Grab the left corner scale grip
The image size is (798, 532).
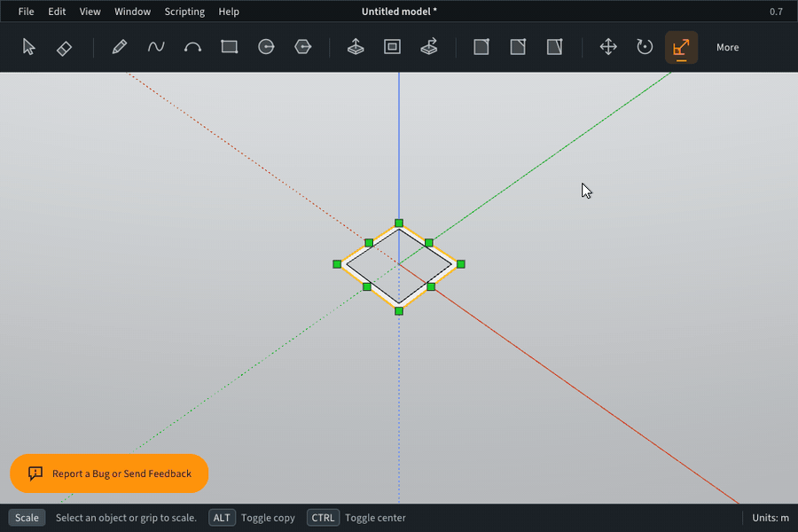337,264
